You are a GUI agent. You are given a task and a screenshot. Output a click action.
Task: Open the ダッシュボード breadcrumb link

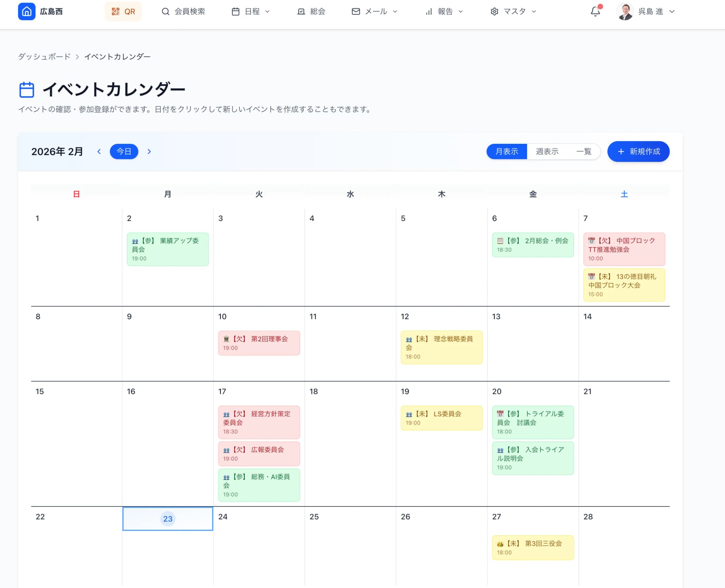pyautogui.click(x=44, y=56)
